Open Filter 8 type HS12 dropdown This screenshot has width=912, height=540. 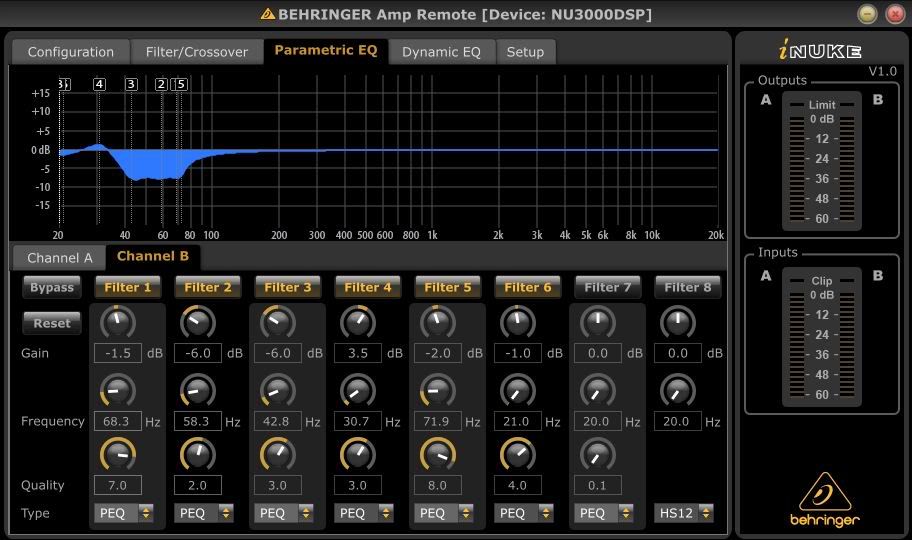coord(683,513)
